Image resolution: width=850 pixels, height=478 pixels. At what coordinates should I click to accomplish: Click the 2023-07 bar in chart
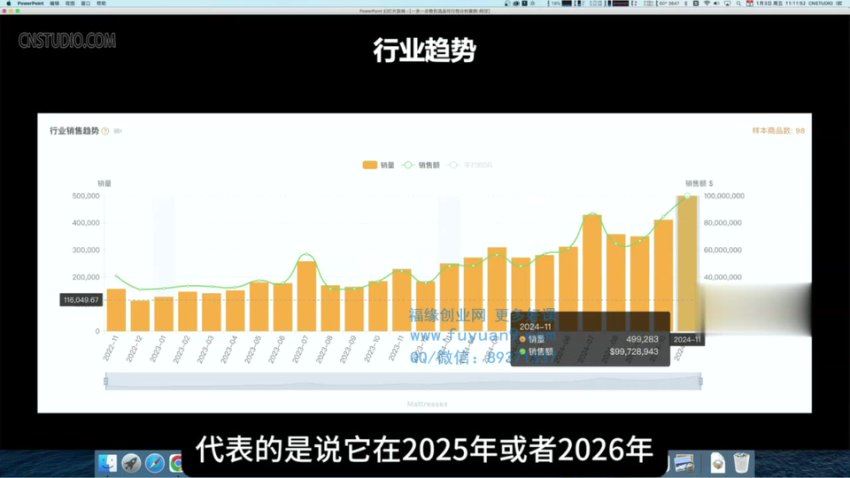(306, 295)
